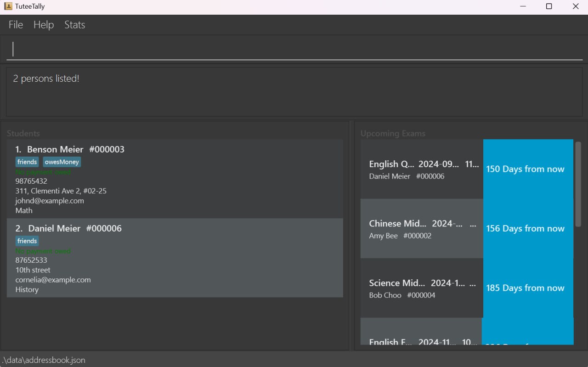
Task: Open the File menu
Action: pyautogui.click(x=16, y=25)
